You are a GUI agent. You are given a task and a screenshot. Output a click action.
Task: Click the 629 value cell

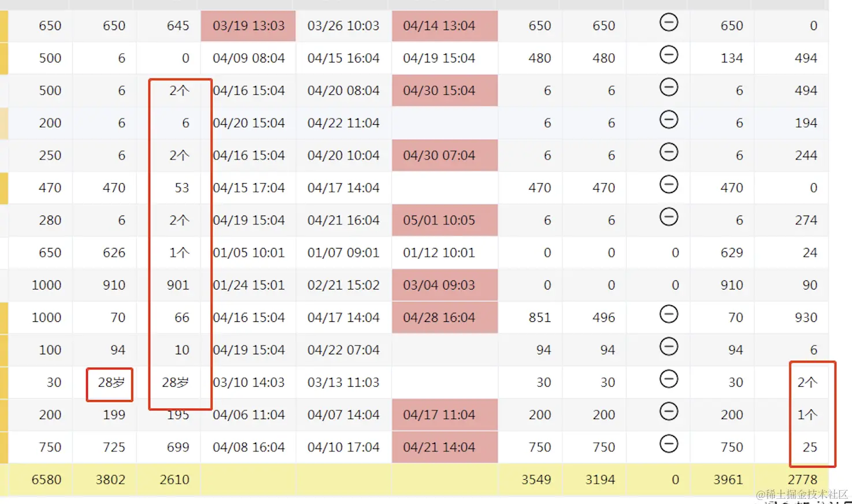722,253
